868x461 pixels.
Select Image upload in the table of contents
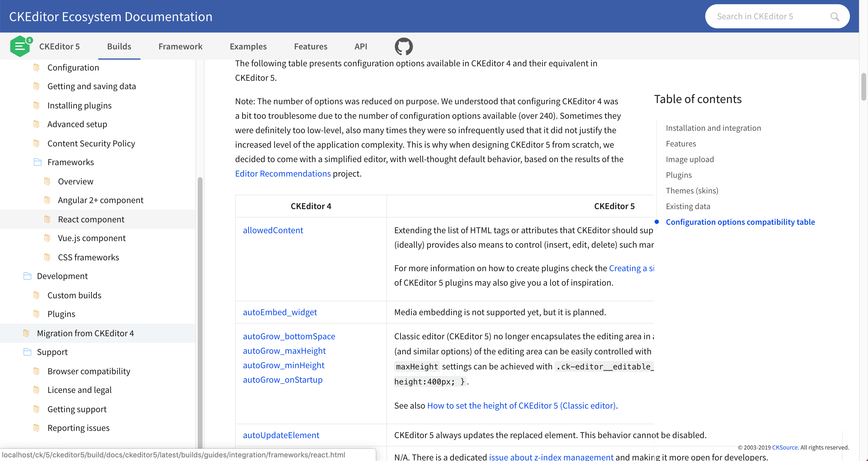point(690,159)
